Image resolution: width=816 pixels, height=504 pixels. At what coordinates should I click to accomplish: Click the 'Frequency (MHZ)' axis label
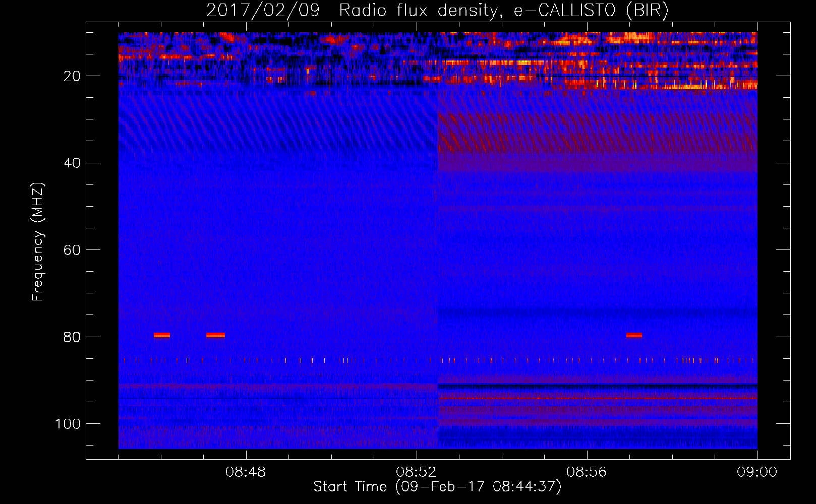coord(38,242)
